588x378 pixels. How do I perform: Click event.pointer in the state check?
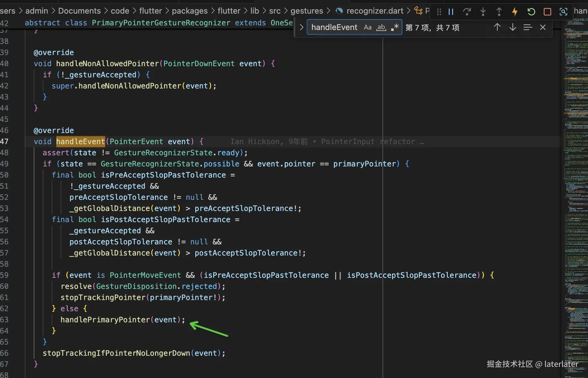coord(286,164)
